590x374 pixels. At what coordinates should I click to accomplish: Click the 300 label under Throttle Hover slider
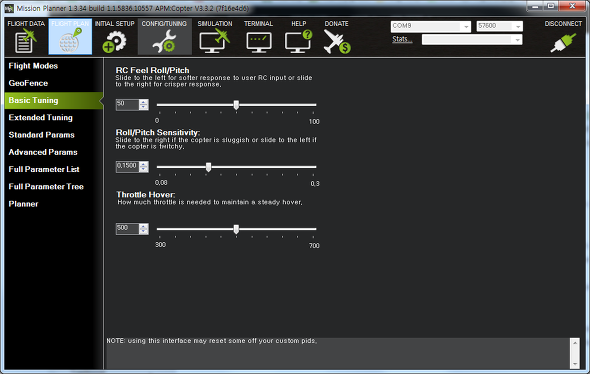coord(160,245)
